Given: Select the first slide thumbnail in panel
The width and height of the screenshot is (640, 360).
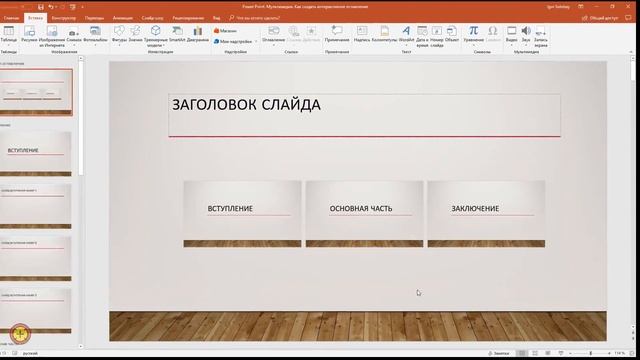Looking at the screenshot, I should 36,92.
